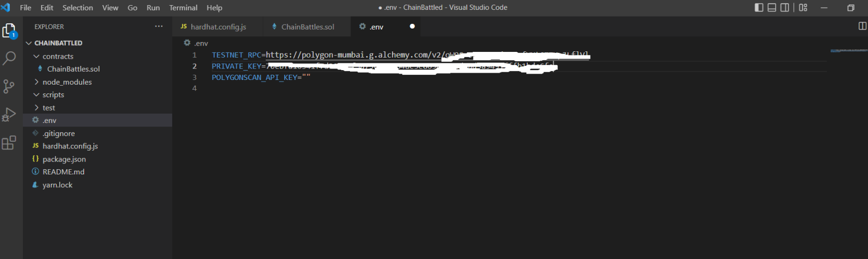Image resolution: width=868 pixels, height=259 pixels.
Task: Open README.md in the explorer
Action: point(63,172)
